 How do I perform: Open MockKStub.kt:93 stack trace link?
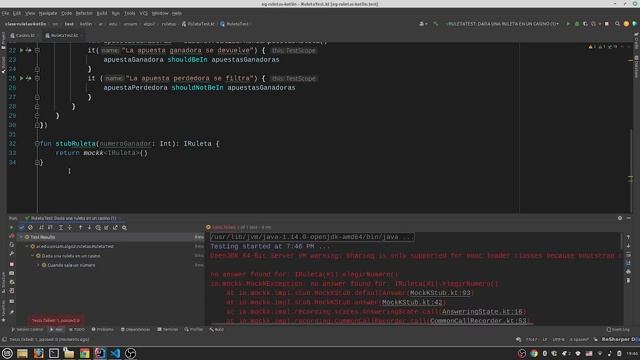coord(440,293)
